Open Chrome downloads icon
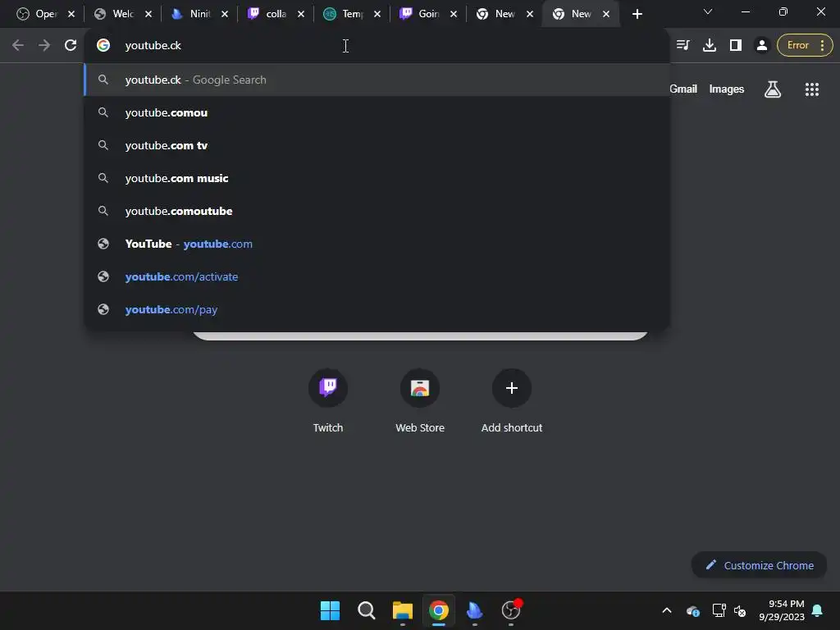840x630 pixels. pos(710,46)
